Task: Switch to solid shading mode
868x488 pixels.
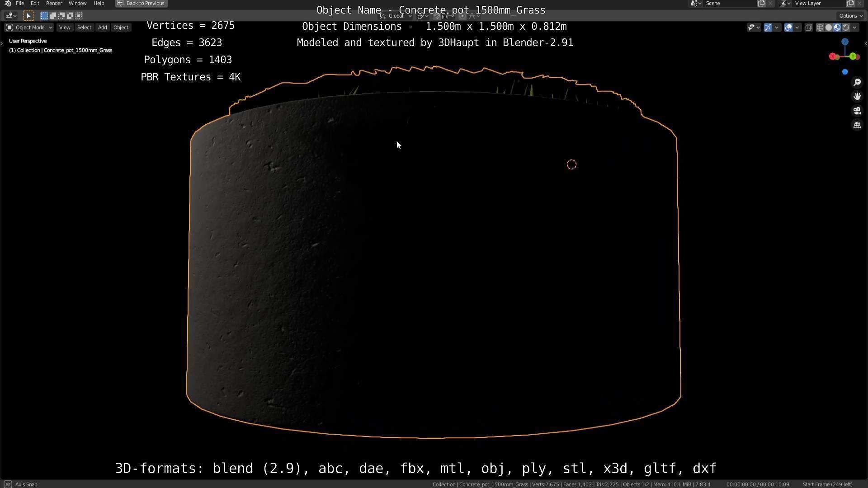Action: 828,28
